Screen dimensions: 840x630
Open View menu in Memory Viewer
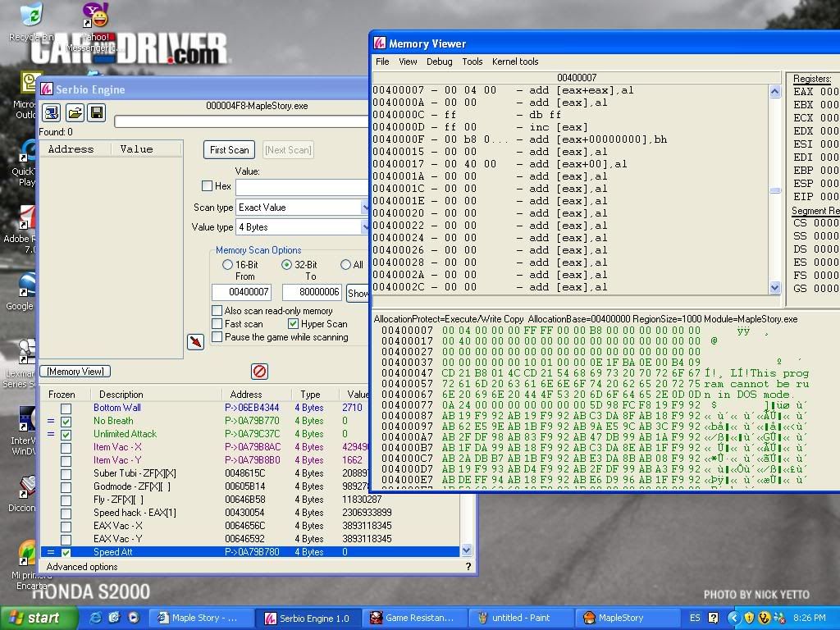(408, 62)
